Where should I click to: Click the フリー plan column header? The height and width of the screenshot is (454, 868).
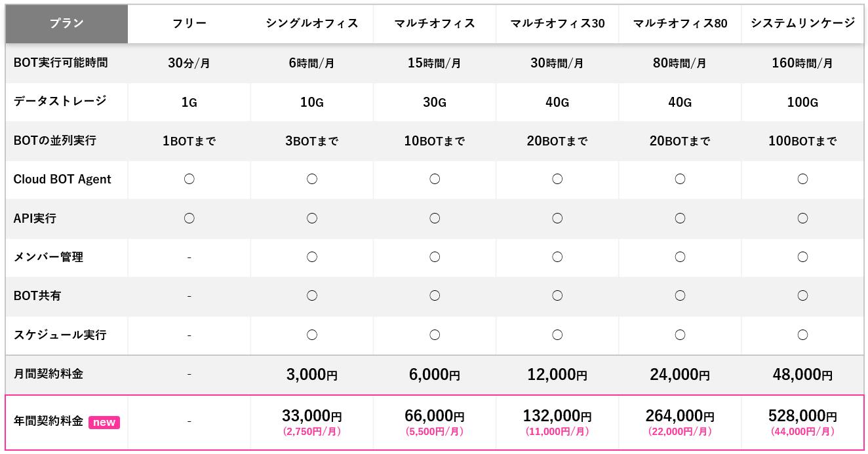click(189, 24)
